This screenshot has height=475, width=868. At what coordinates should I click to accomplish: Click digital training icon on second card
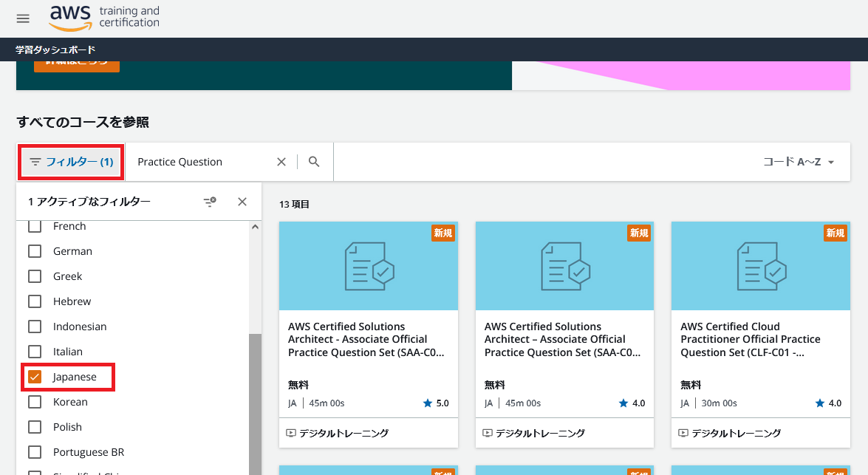(487, 433)
